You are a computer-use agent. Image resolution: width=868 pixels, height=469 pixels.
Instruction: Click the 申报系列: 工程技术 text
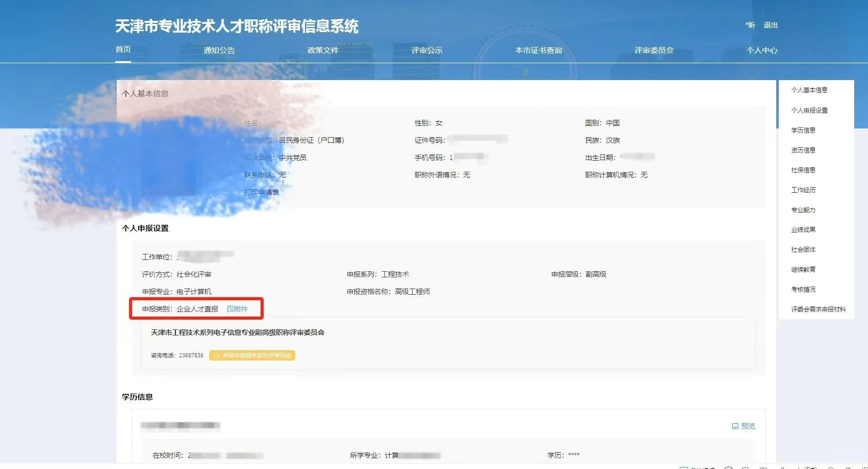[x=378, y=274]
